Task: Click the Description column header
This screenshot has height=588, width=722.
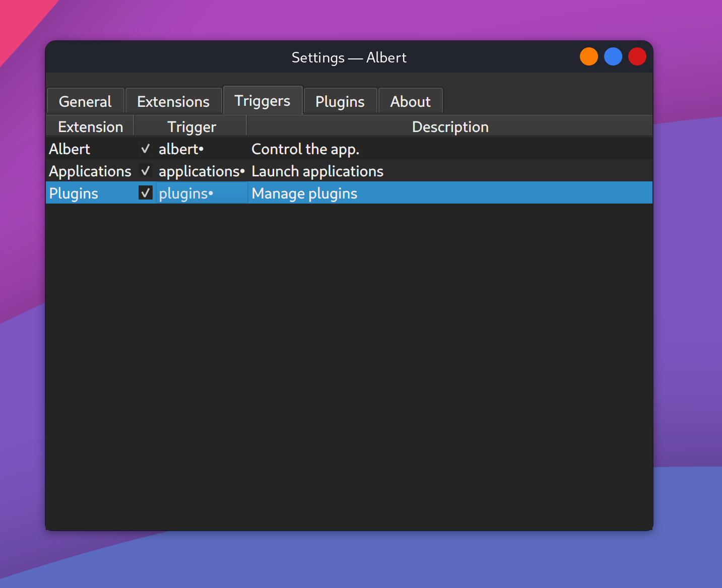Action: tap(450, 126)
